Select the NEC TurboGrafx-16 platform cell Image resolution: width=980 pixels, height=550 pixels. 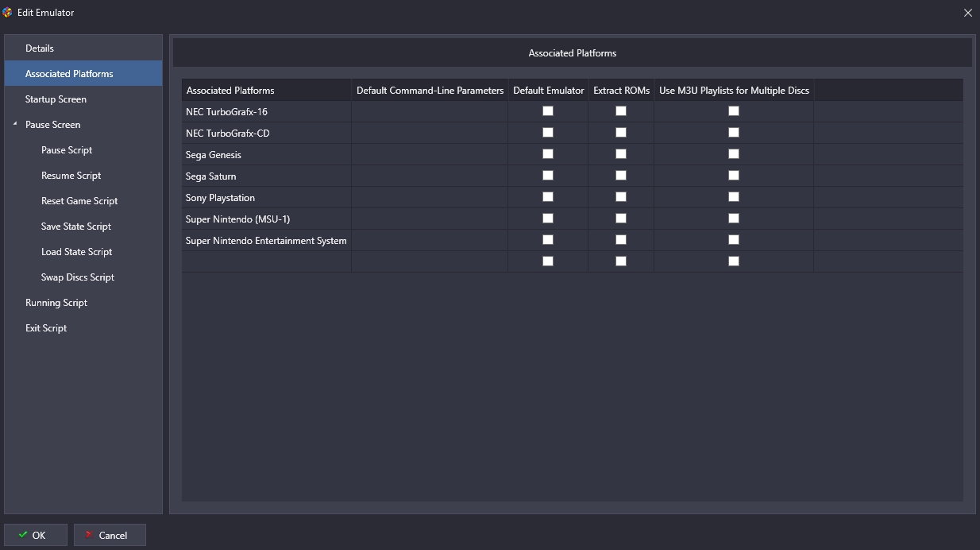click(267, 111)
